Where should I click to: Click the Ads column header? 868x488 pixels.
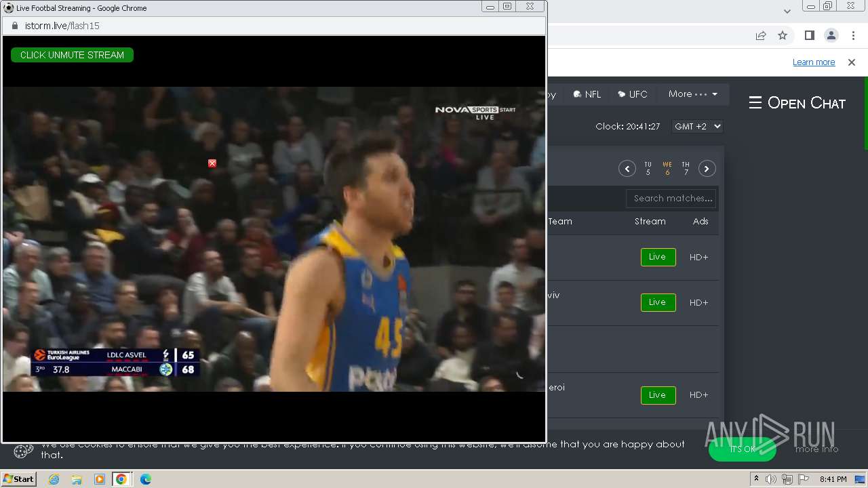pos(701,222)
